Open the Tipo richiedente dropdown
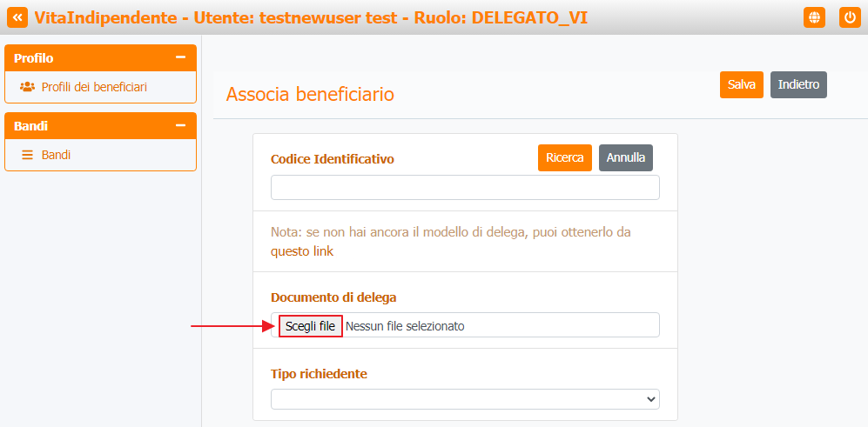Screen dimensions: 868x427 coord(465,399)
